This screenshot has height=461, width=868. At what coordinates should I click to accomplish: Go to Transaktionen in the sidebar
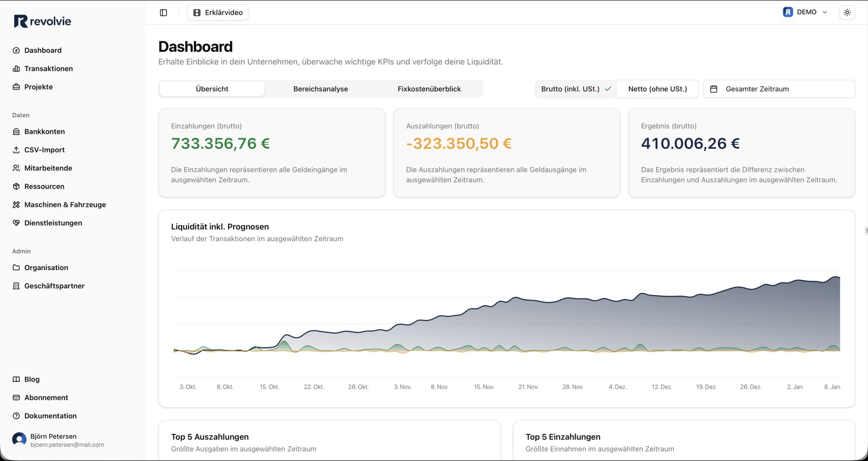(48, 69)
